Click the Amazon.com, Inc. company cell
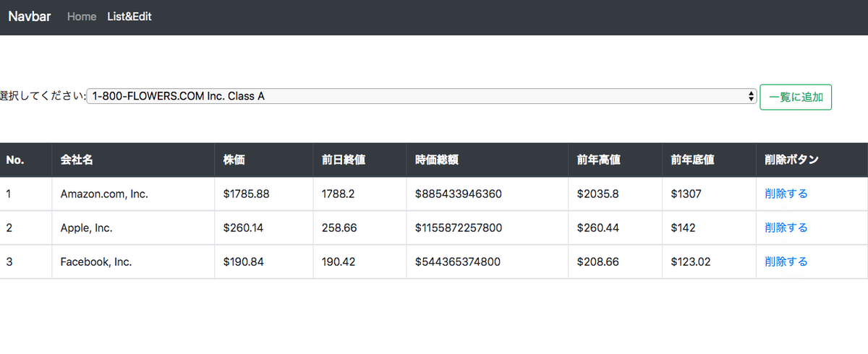 (x=105, y=194)
